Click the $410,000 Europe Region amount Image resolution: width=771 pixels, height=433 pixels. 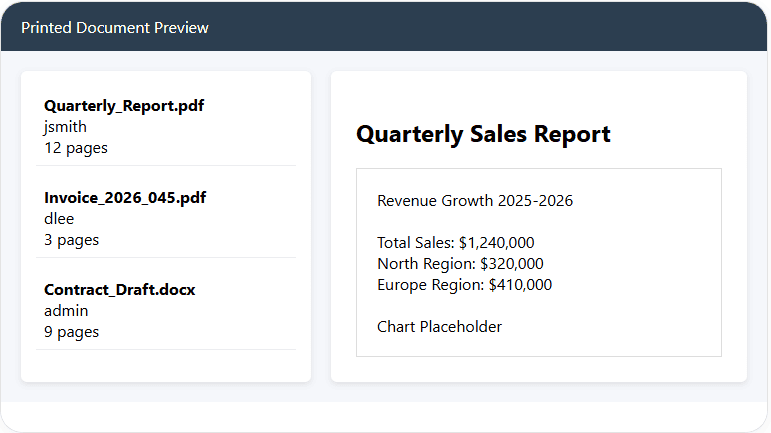520,285
